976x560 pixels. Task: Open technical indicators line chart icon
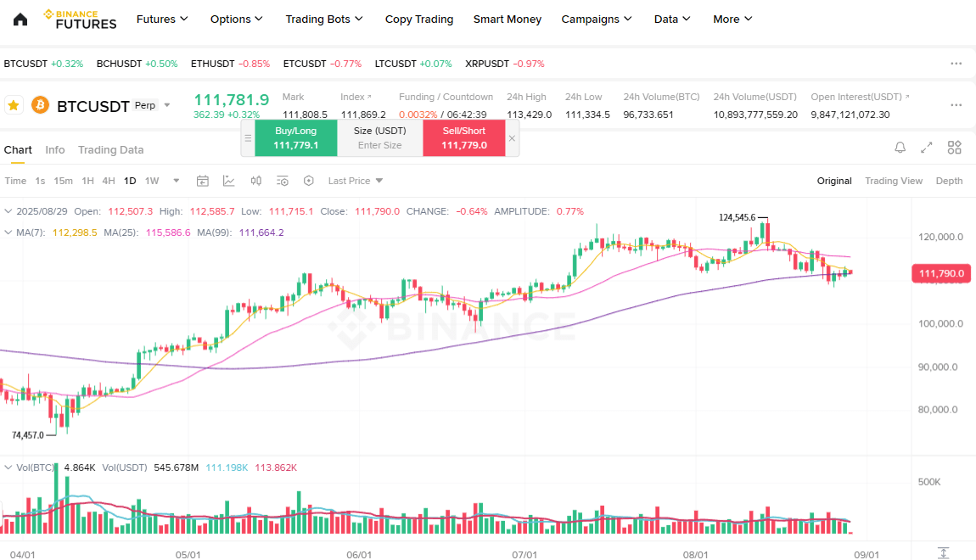(x=229, y=181)
